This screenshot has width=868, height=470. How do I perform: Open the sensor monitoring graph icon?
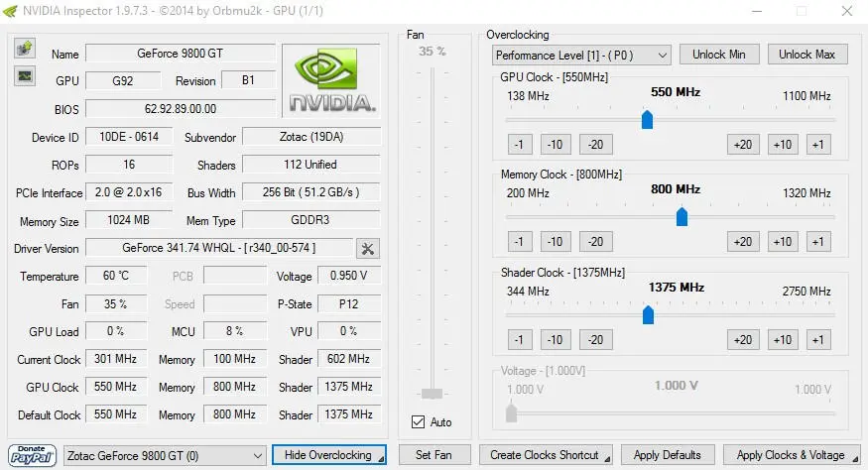(x=25, y=75)
